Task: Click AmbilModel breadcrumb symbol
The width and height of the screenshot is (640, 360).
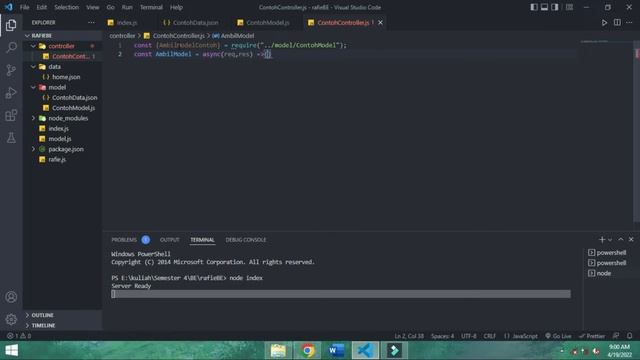Action: click(233, 36)
